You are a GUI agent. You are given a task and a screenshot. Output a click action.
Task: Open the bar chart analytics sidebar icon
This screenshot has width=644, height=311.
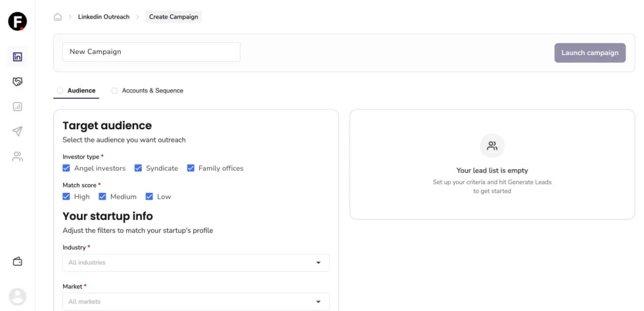pyautogui.click(x=17, y=107)
